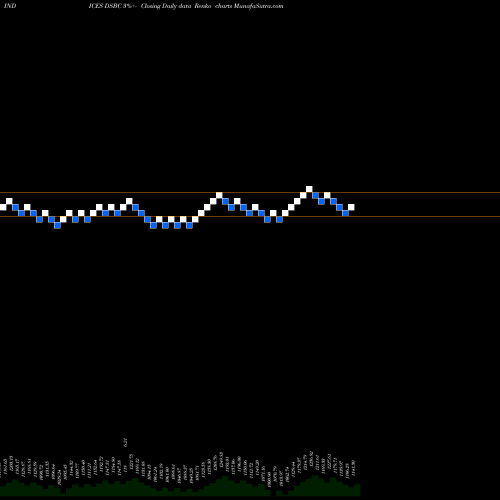Viewport: 500px width, 500px height.
Task: Click the MunafaSutra.com text in the chart title
Action: (259, 6)
